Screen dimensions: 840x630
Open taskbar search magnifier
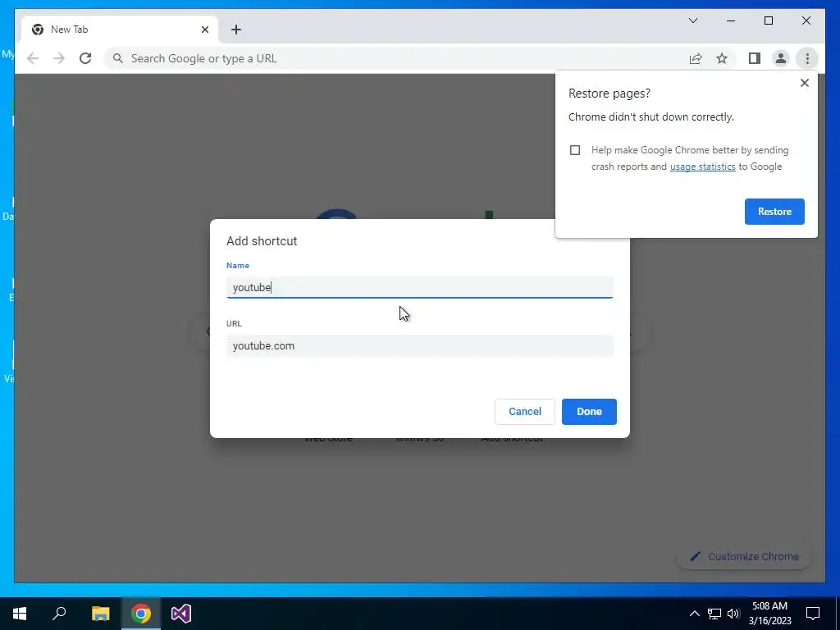pos(59,614)
